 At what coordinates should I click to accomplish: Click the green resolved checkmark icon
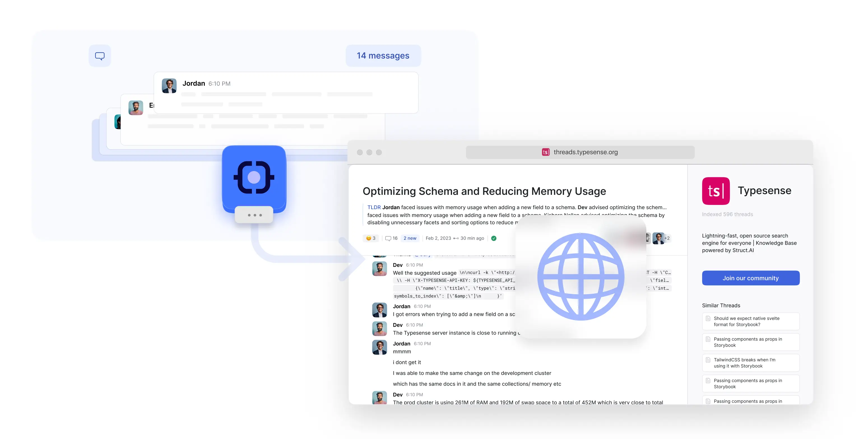pyautogui.click(x=494, y=238)
